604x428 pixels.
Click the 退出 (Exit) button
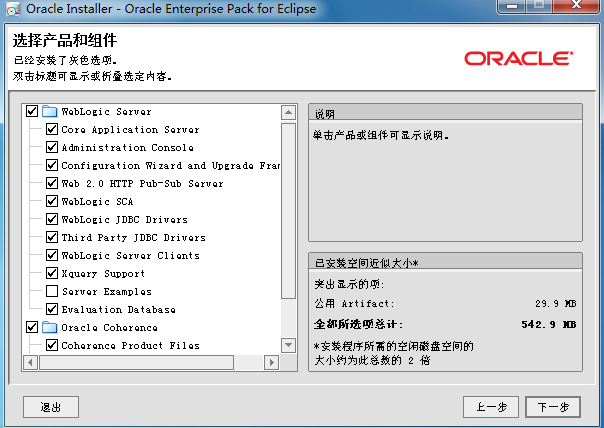[x=51, y=407]
